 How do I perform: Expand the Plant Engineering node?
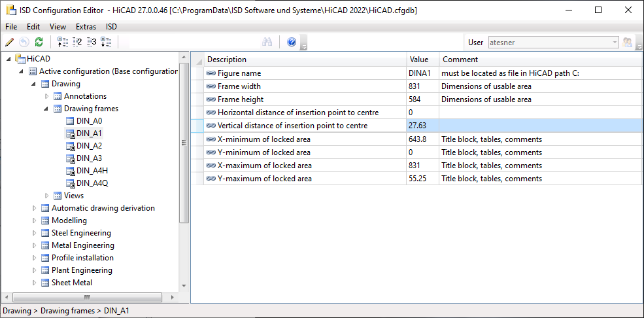pos(34,270)
